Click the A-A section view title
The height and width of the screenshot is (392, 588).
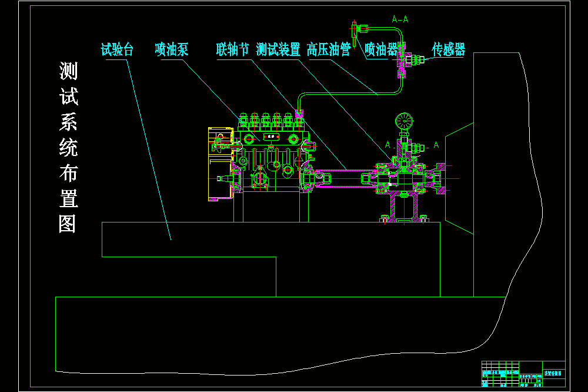pyautogui.click(x=400, y=19)
